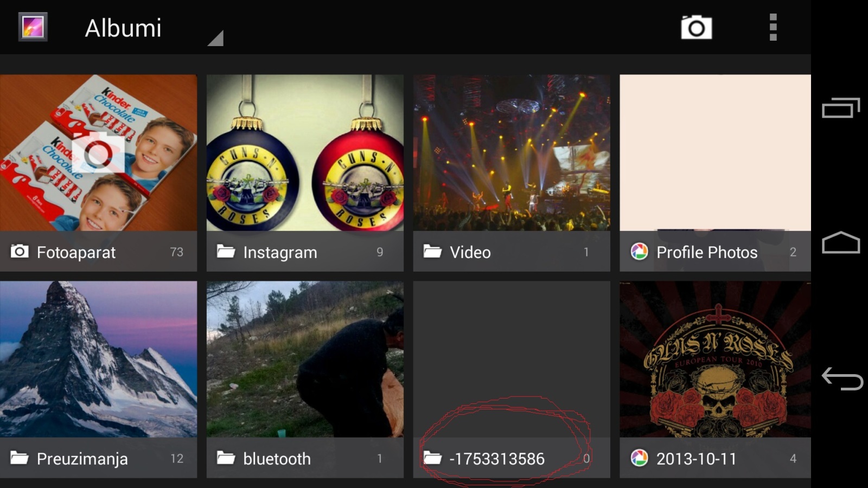Tap the Android recent apps button

(841, 108)
